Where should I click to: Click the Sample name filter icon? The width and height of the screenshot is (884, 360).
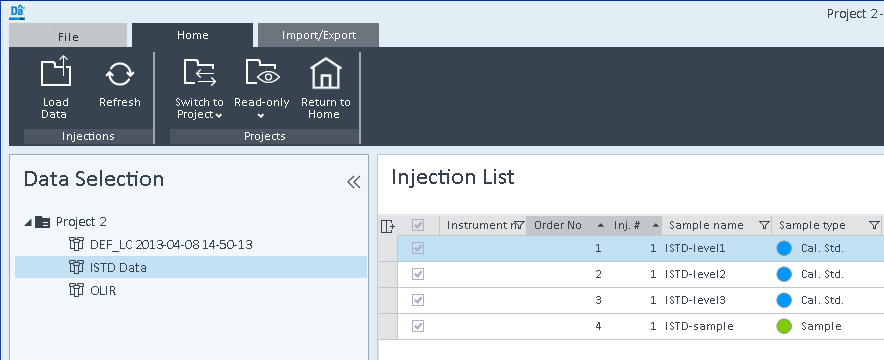coord(764,225)
